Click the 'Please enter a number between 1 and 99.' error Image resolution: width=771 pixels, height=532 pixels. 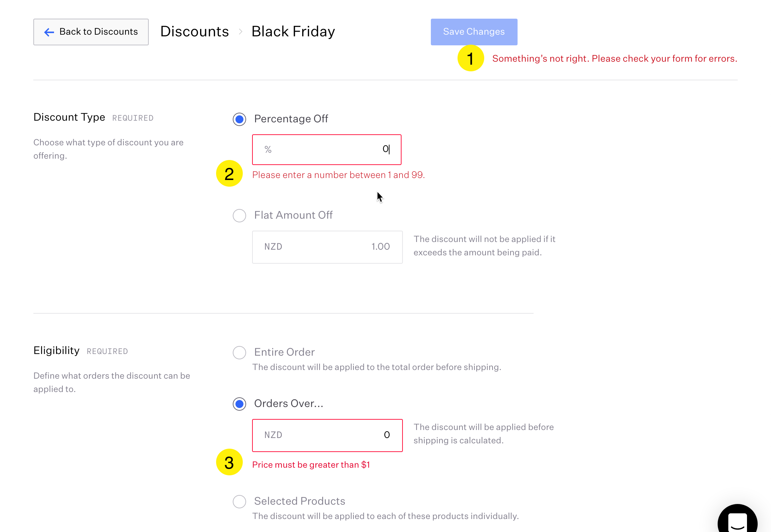pos(338,175)
